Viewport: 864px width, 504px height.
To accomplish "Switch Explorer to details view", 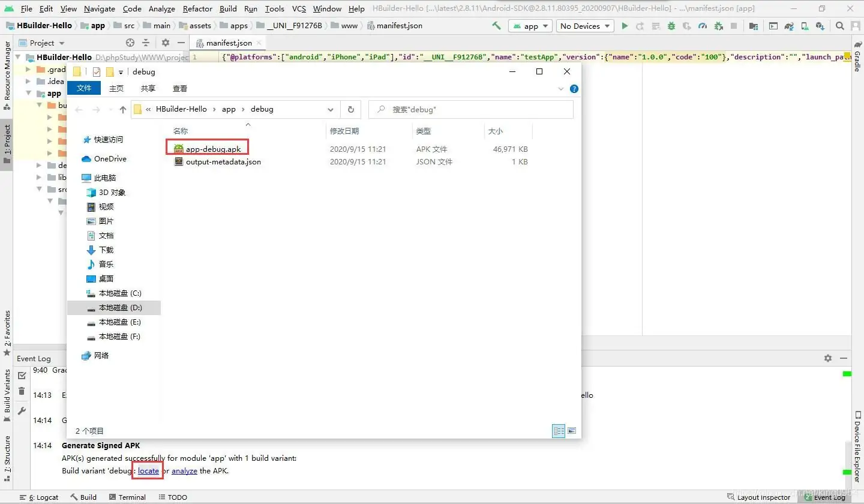I will [559, 430].
